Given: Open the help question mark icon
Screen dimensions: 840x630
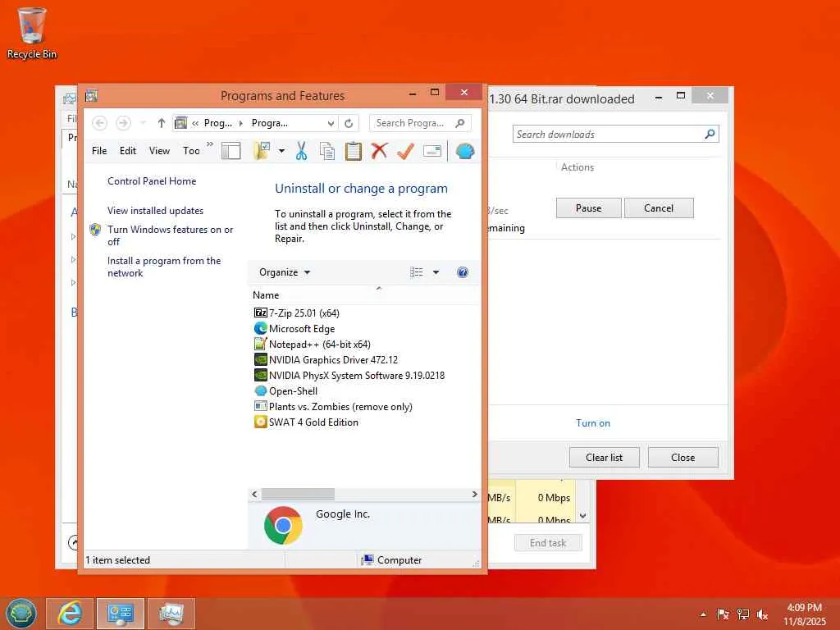Looking at the screenshot, I should click(x=463, y=272).
